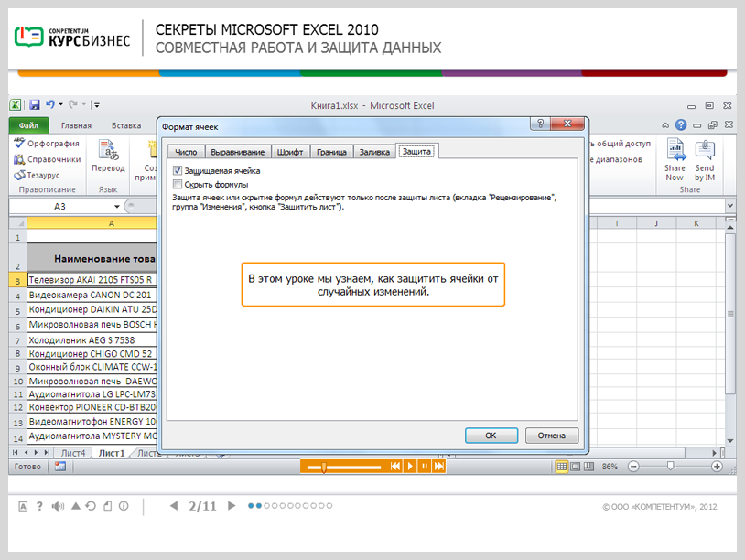This screenshot has width=745, height=560.
Task: Fast forward the lesson playback
Action: (x=439, y=467)
